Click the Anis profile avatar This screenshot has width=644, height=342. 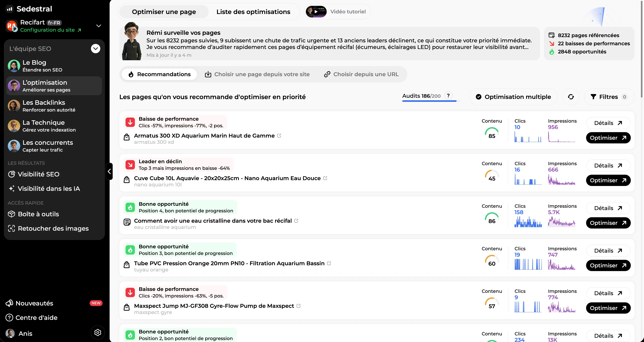click(x=10, y=333)
